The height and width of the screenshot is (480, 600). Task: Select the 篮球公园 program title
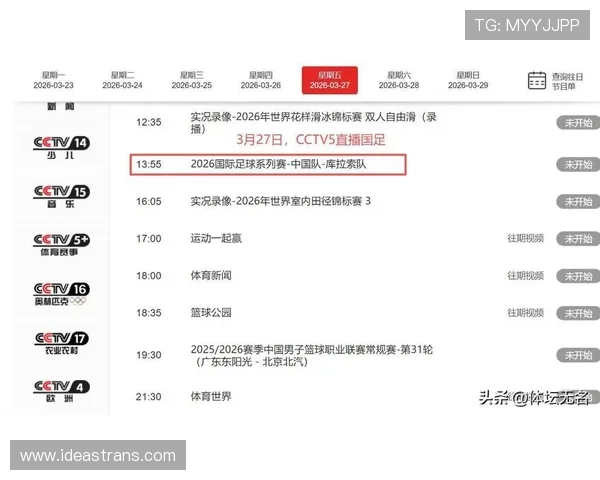pos(211,313)
